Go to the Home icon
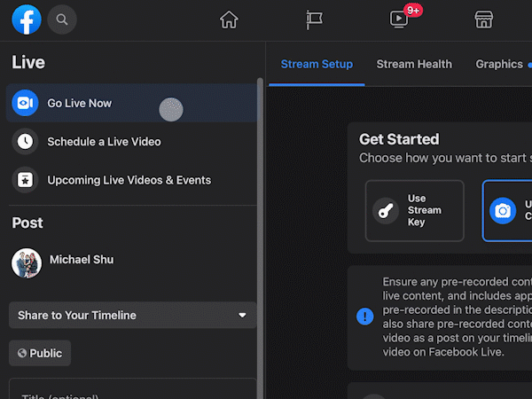532x399 pixels. [229, 20]
